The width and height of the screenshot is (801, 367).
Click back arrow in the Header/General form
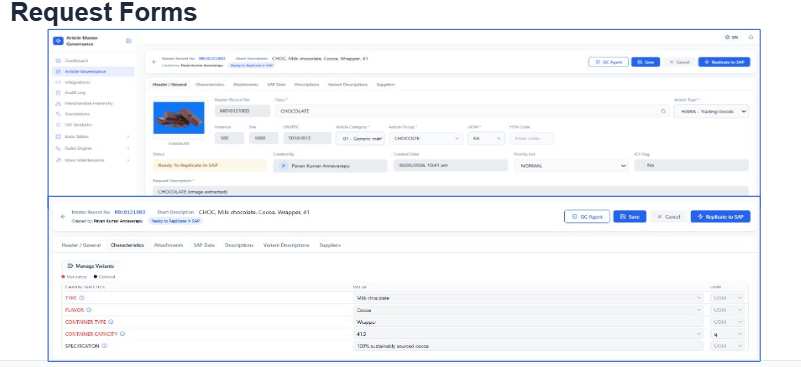(154, 62)
